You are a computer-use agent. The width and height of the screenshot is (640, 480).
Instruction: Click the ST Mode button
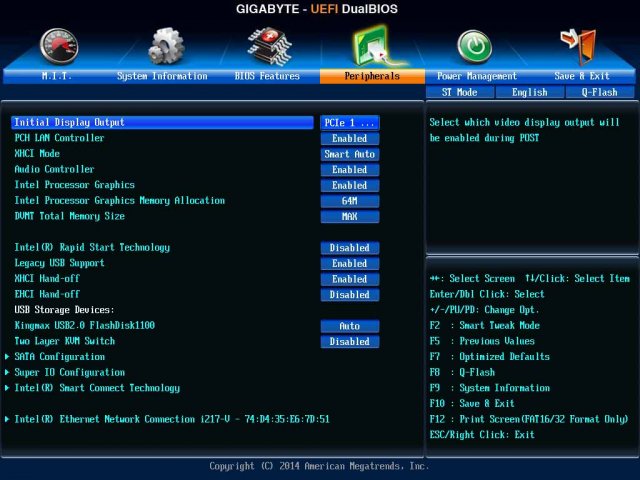coord(459,92)
